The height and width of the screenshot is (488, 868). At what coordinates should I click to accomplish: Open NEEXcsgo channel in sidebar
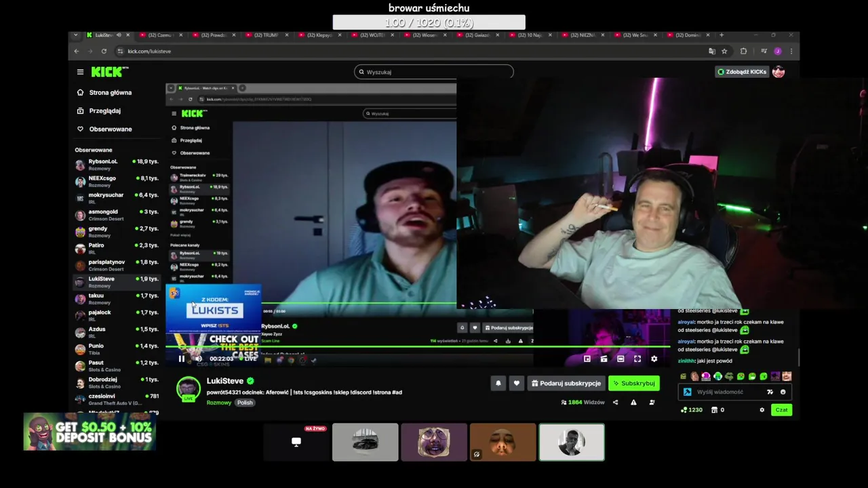coord(117,181)
